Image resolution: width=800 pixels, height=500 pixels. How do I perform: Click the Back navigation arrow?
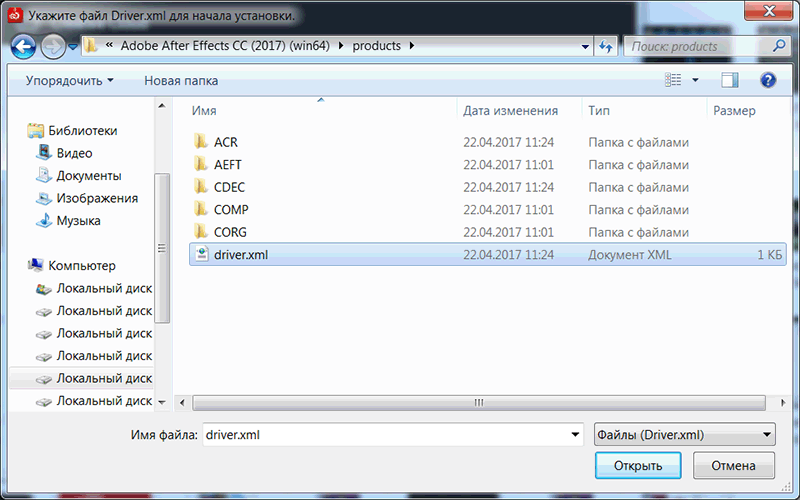[23, 47]
